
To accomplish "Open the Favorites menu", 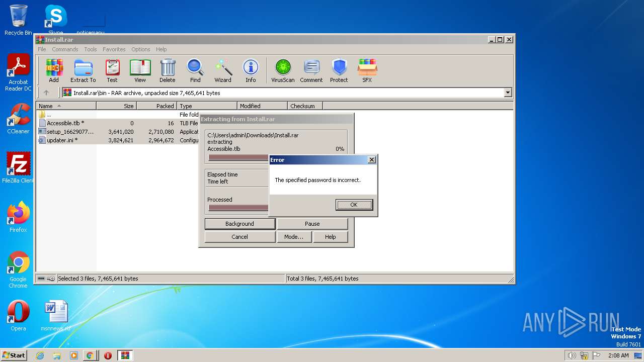I will click(x=114, y=49).
